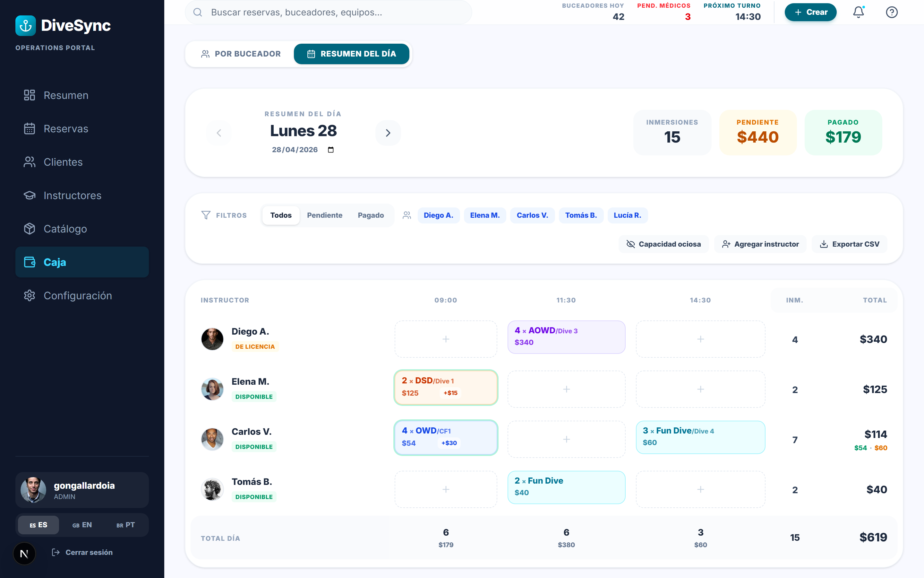This screenshot has width=924, height=578.
Task: Click Diego A.'s avatar photo
Action: click(212, 339)
